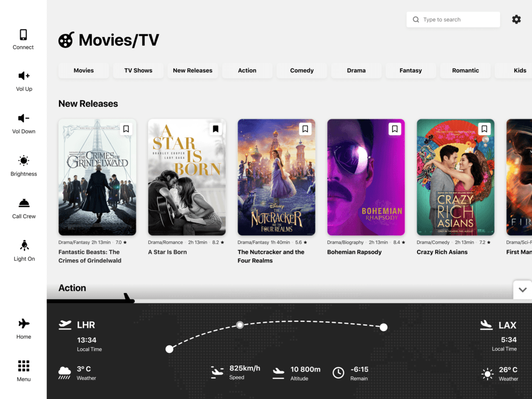Select the Movies category tab
Screen dimensions: 532x399
[x=84, y=71]
